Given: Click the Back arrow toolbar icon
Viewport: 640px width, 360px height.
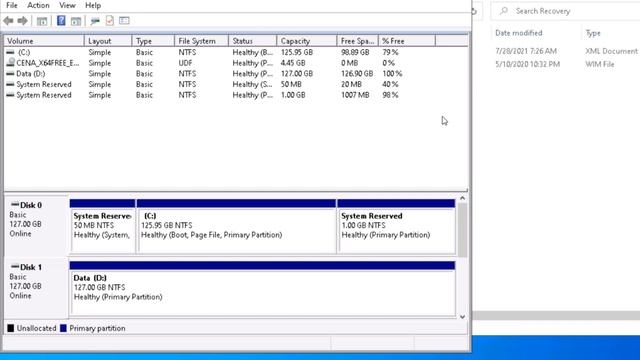Looking at the screenshot, I should [8, 20].
